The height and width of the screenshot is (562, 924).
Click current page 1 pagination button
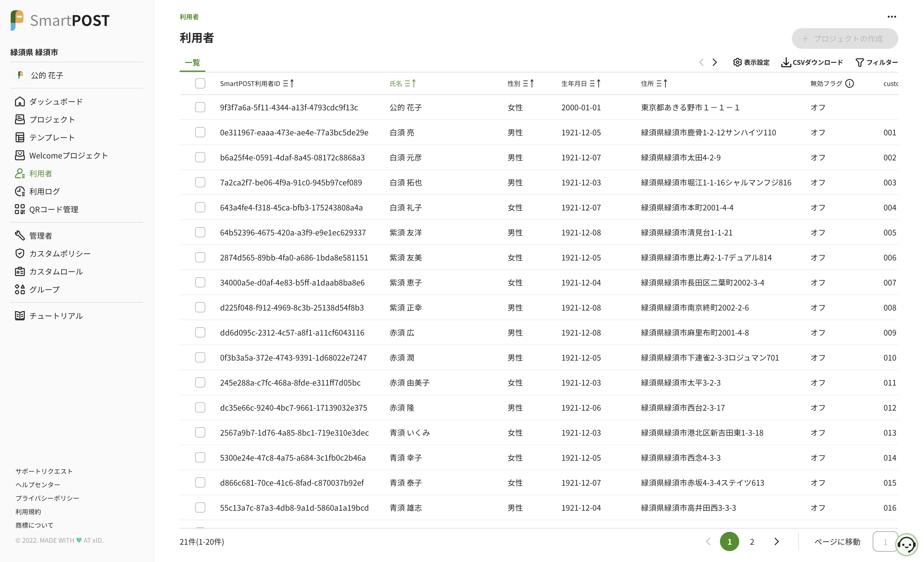click(729, 542)
